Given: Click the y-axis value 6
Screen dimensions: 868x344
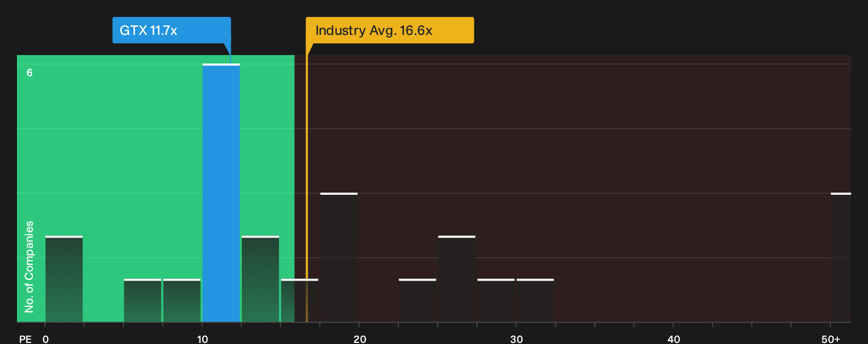Looking at the screenshot, I should pyautogui.click(x=30, y=73).
